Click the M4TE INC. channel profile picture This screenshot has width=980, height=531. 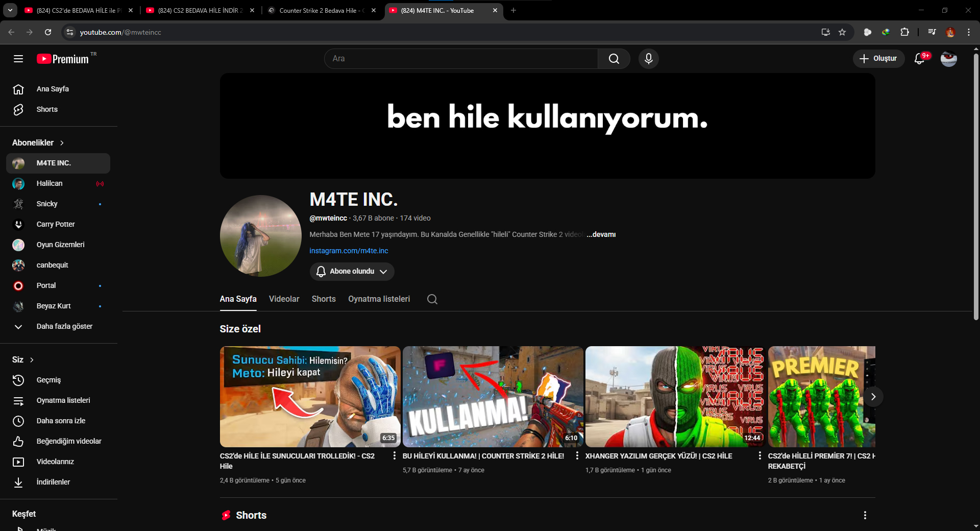tap(261, 236)
